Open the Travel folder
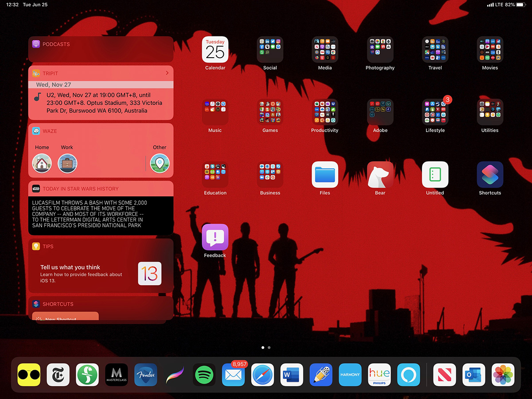Viewport: 532px width, 399px height. [435, 49]
